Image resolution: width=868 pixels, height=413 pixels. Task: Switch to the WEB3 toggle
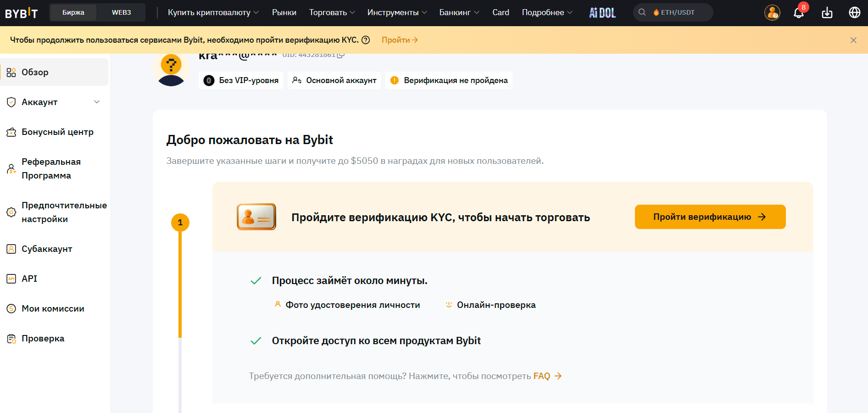point(121,12)
